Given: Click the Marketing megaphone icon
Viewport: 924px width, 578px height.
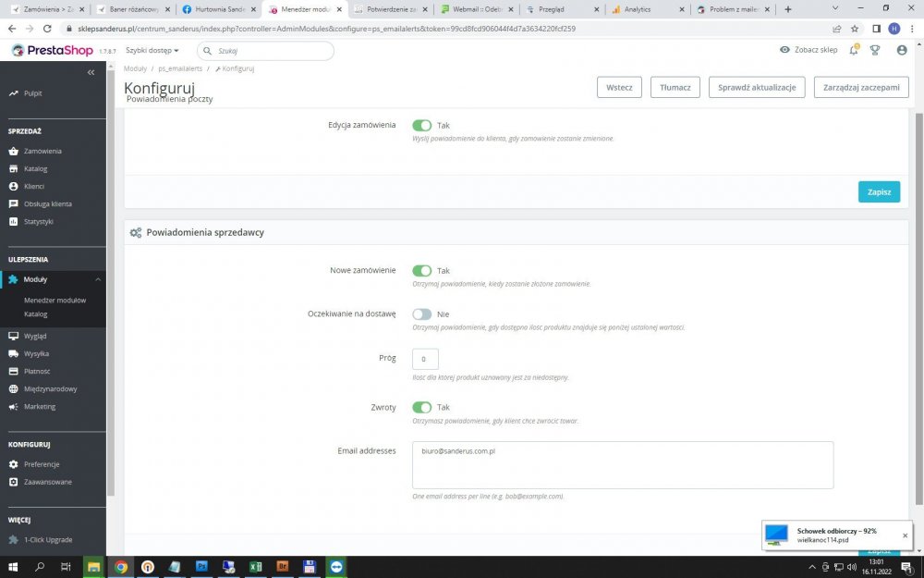Looking at the screenshot, I should [x=14, y=407].
